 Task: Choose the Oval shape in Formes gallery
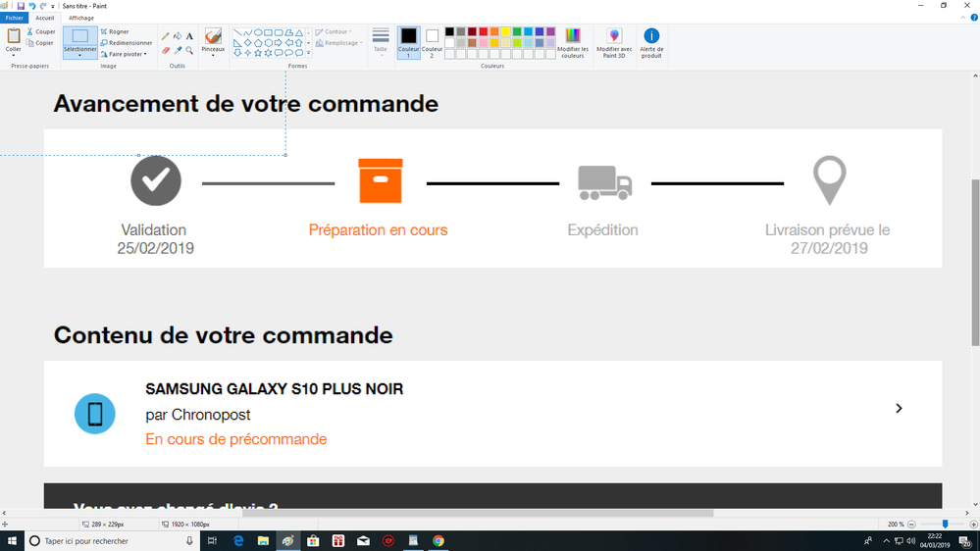[x=257, y=32]
